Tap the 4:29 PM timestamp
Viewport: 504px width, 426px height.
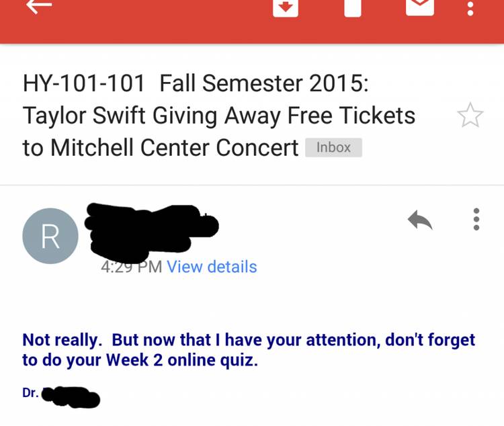pyautogui.click(x=132, y=267)
